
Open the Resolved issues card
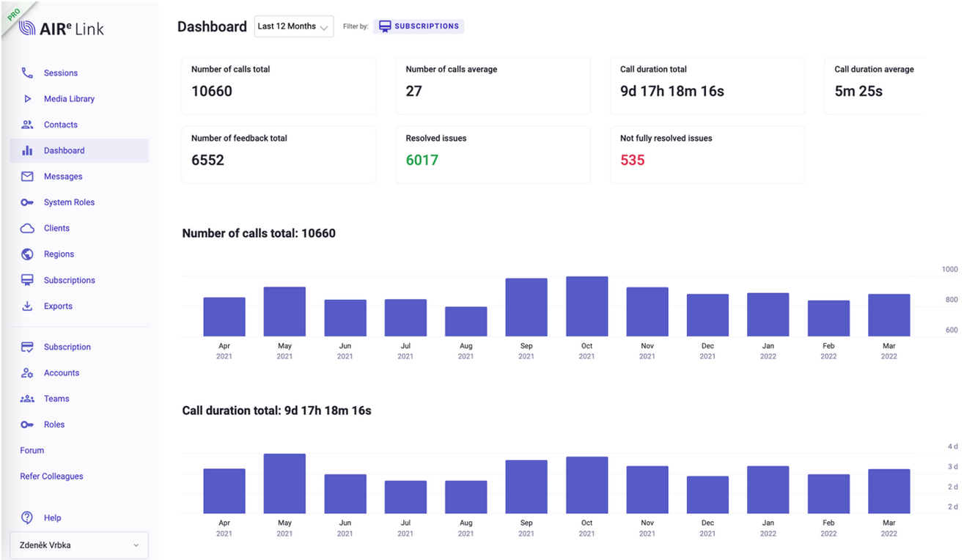493,155
